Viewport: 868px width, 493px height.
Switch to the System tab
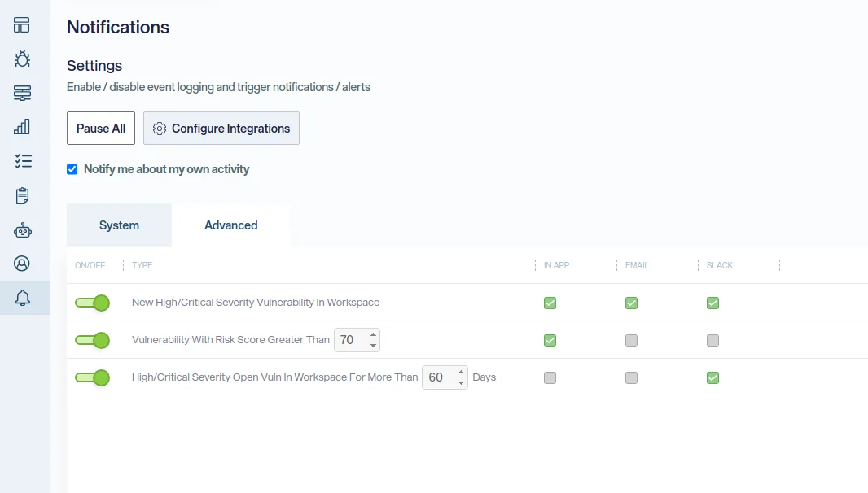[119, 225]
